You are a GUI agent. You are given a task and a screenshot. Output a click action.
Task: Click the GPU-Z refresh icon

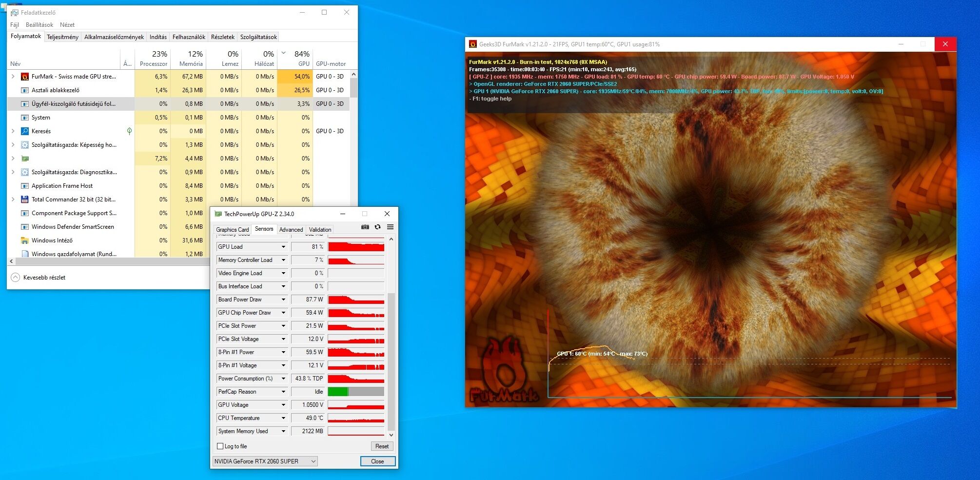tap(377, 227)
